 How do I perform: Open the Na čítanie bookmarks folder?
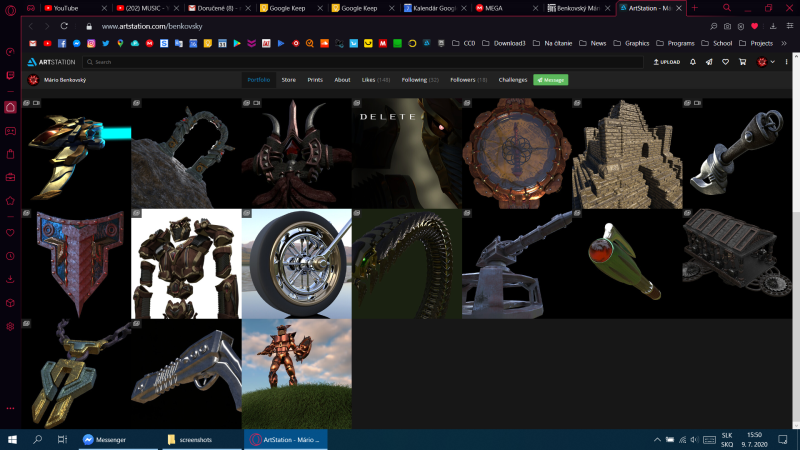552,43
